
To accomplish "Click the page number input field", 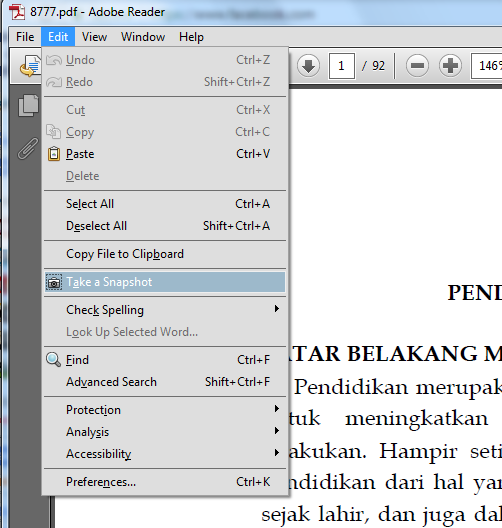I will point(341,66).
